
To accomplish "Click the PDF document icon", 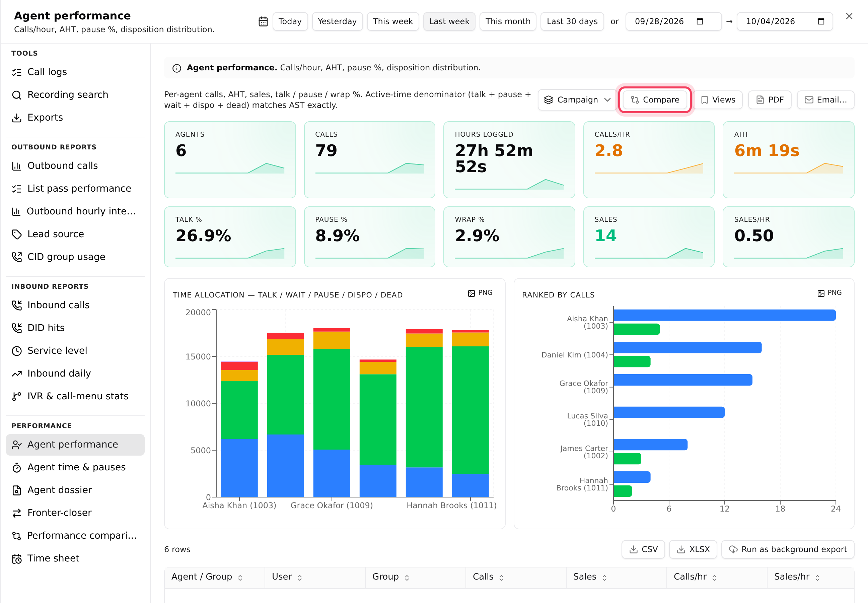I will point(760,100).
